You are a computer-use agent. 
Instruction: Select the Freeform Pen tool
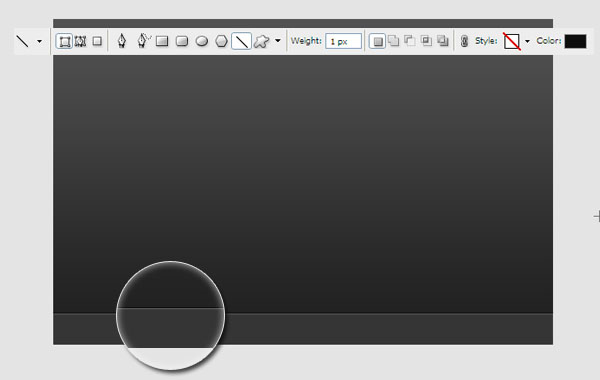click(143, 41)
